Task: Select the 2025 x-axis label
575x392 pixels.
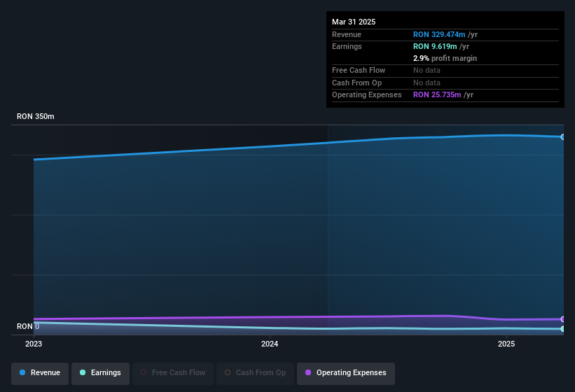Action: (506, 344)
